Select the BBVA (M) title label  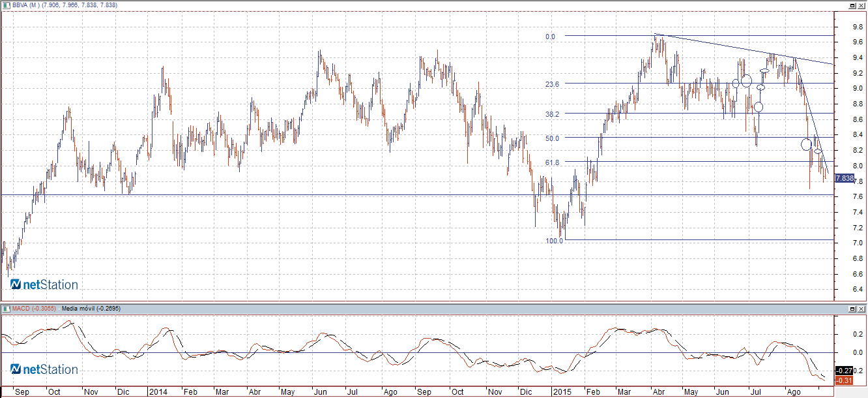coord(27,5)
